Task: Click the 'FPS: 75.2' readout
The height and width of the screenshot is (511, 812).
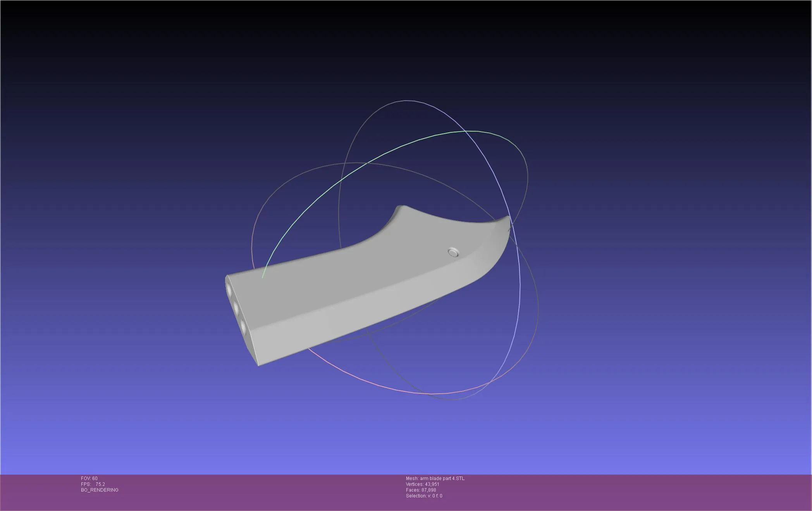Action: (93, 484)
